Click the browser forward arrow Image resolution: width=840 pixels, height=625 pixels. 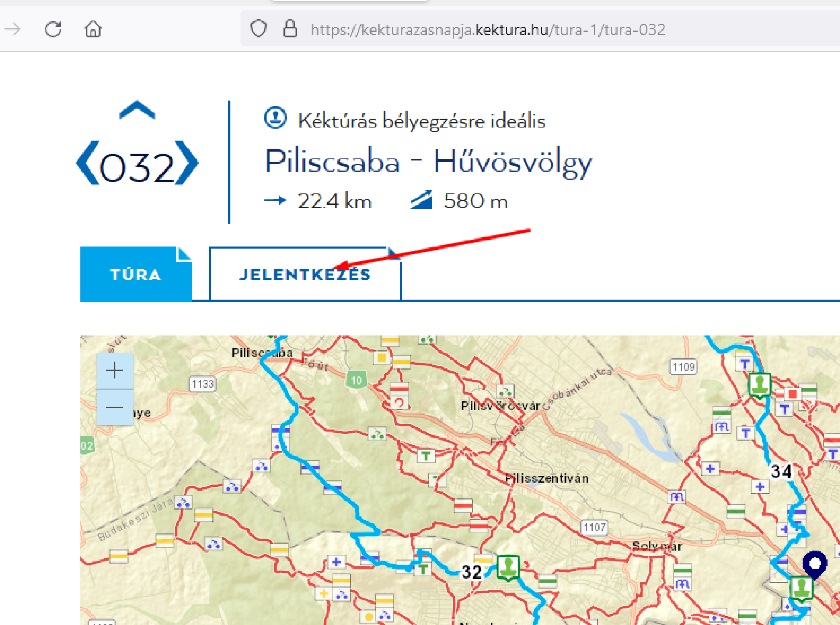(13, 30)
